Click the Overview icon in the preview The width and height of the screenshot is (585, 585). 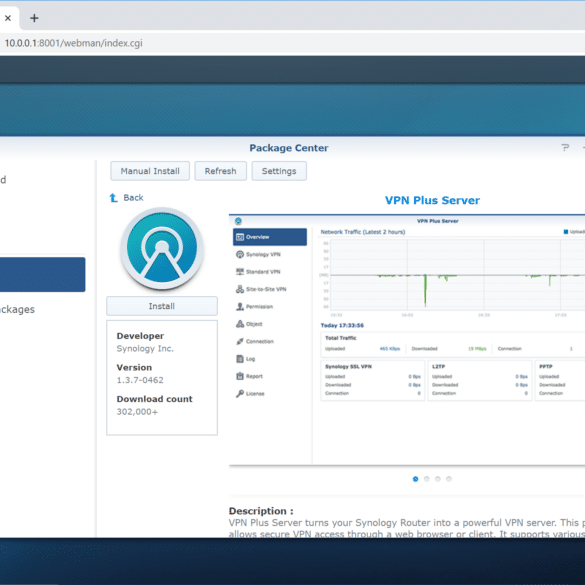pyautogui.click(x=240, y=237)
